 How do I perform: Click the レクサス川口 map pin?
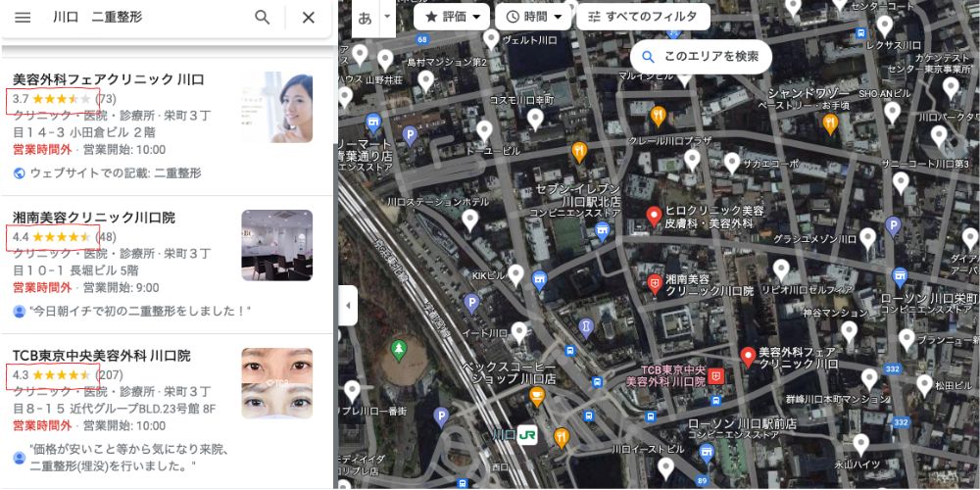(x=884, y=26)
